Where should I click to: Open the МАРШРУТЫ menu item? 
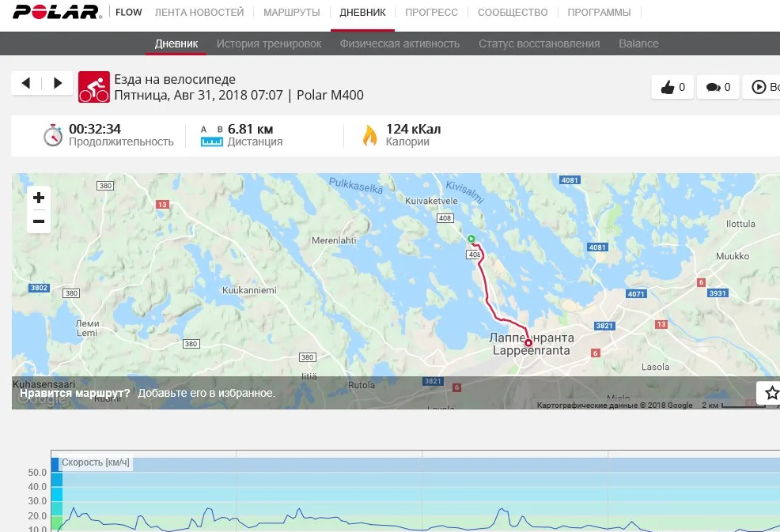tap(291, 12)
